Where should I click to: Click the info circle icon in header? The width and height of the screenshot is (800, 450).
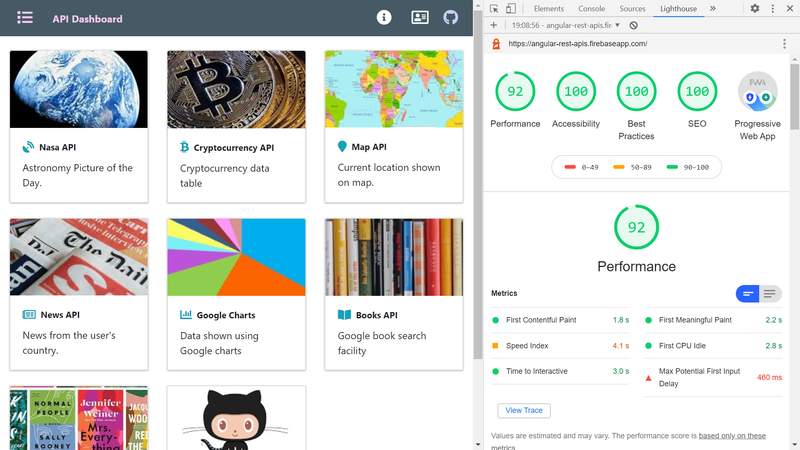pyautogui.click(x=384, y=17)
